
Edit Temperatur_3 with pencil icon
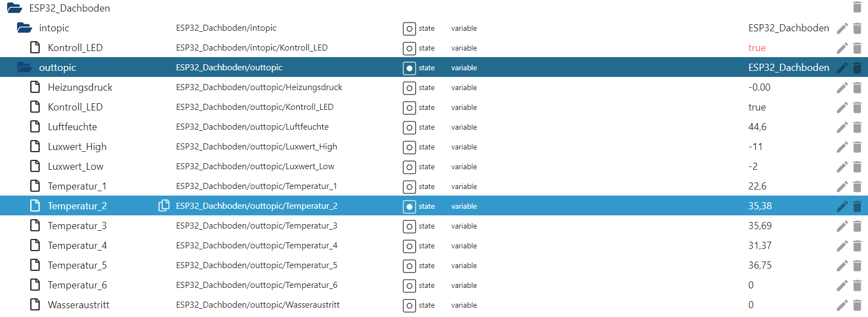[x=842, y=226]
